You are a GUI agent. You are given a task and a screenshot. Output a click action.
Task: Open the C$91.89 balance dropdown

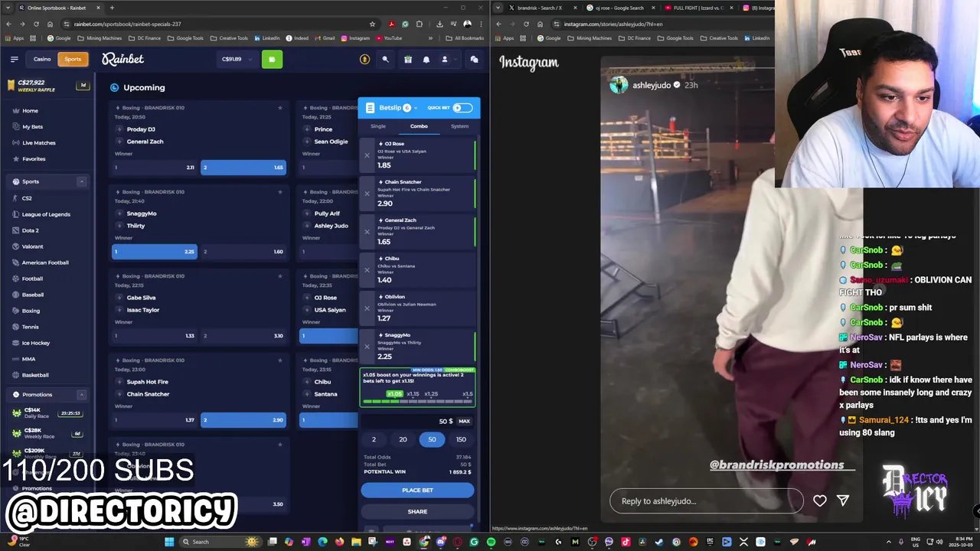[237, 59]
